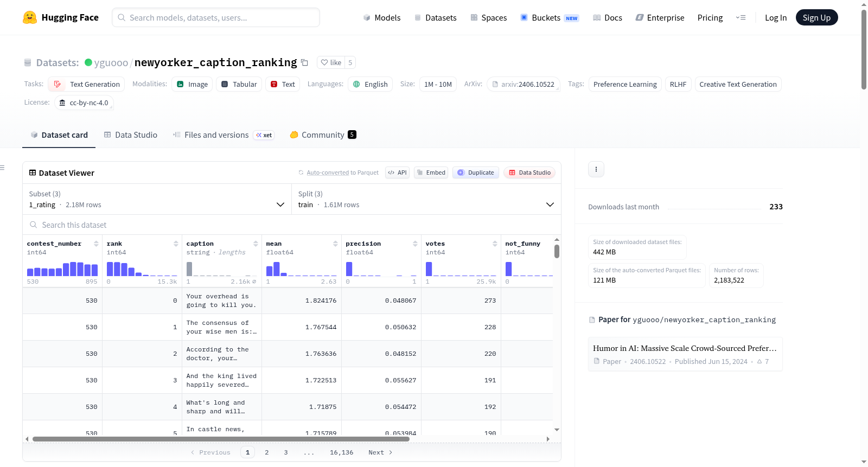The width and height of the screenshot is (868, 467).
Task: Click the Log In link
Action: point(776,18)
